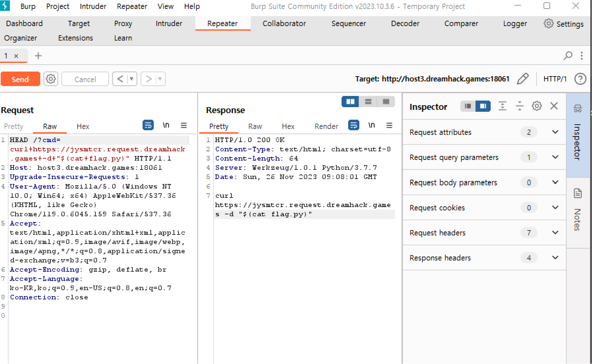Collapse all Inspector sections

[519, 106]
